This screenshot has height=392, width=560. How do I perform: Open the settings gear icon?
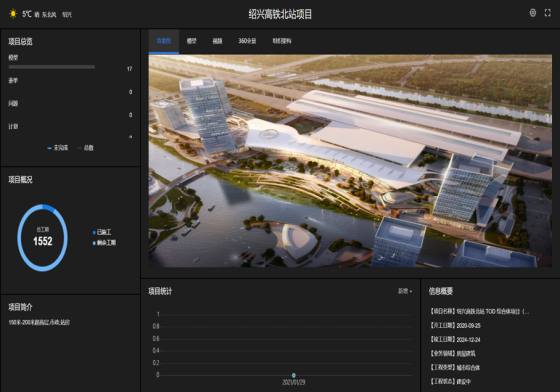pos(532,13)
